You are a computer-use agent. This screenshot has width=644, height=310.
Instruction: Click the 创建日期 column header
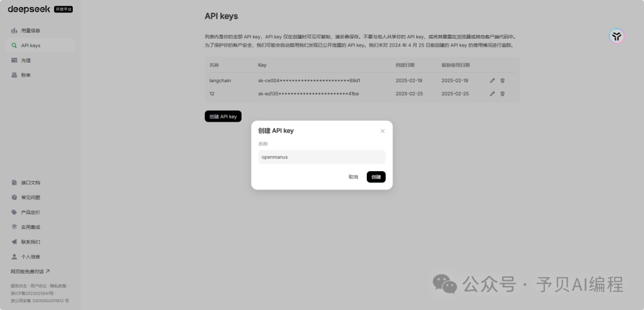coord(405,65)
